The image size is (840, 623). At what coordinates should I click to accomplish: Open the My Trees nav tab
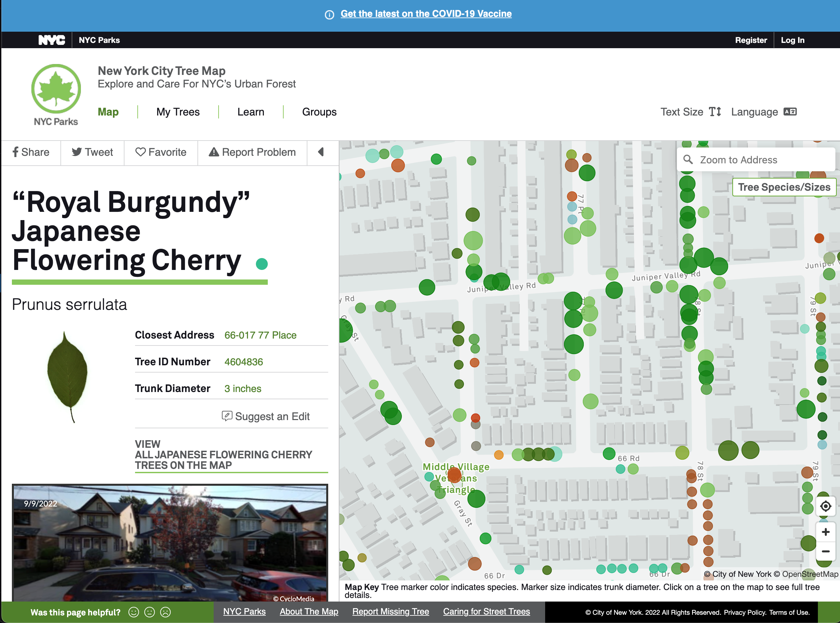[x=178, y=112]
